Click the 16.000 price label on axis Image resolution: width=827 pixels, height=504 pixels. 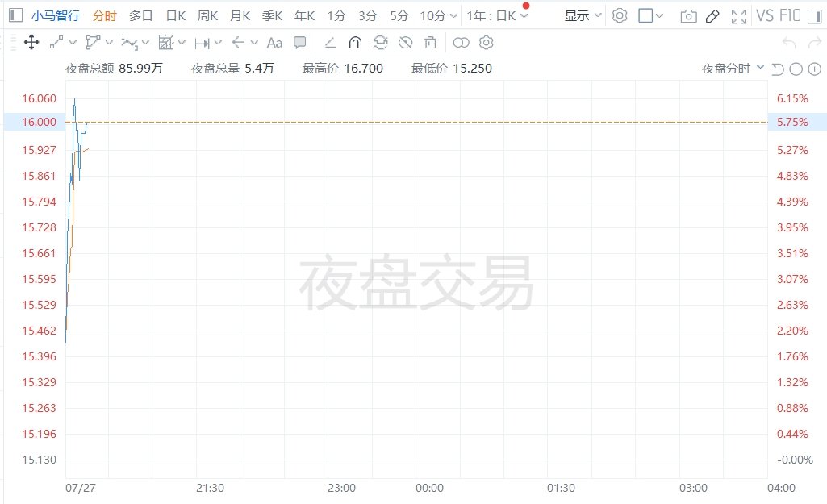coord(39,122)
